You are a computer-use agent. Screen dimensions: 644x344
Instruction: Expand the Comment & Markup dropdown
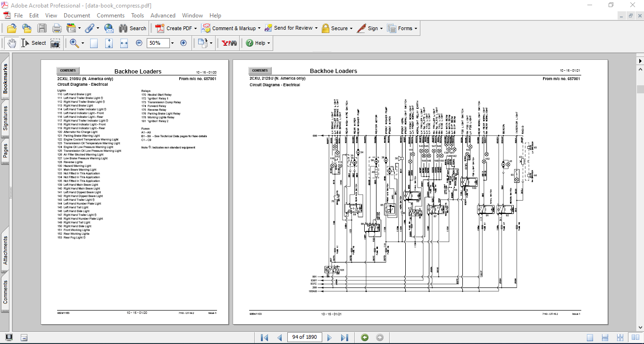tap(259, 28)
